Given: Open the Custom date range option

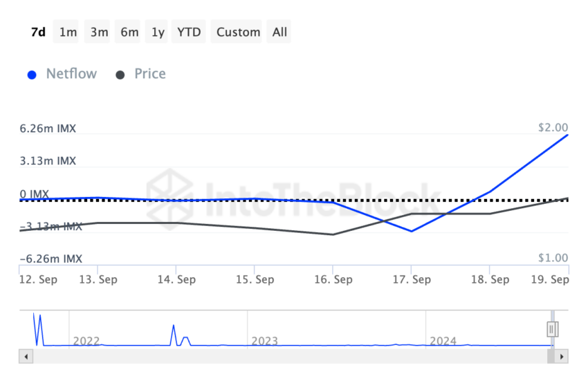Looking at the screenshot, I should point(238,32).
